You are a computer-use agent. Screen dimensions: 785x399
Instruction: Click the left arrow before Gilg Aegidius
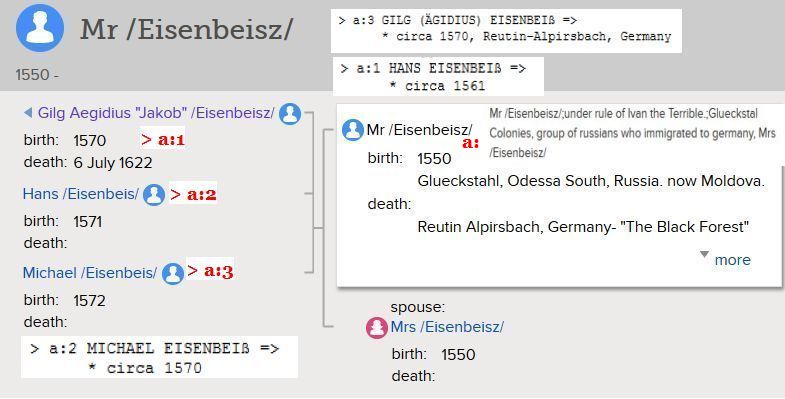28,113
